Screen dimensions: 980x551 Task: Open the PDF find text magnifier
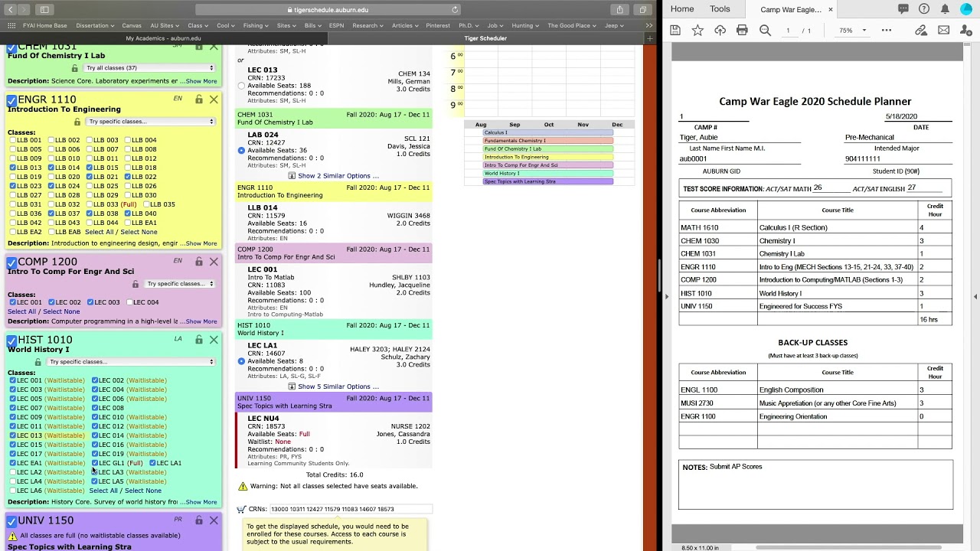point(765,31)
